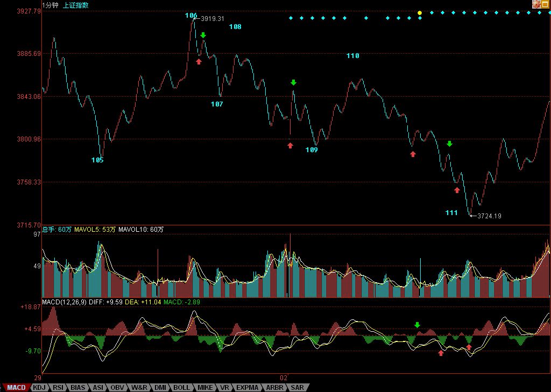Click the 上证指数 index name label

[x=76, y=5]
